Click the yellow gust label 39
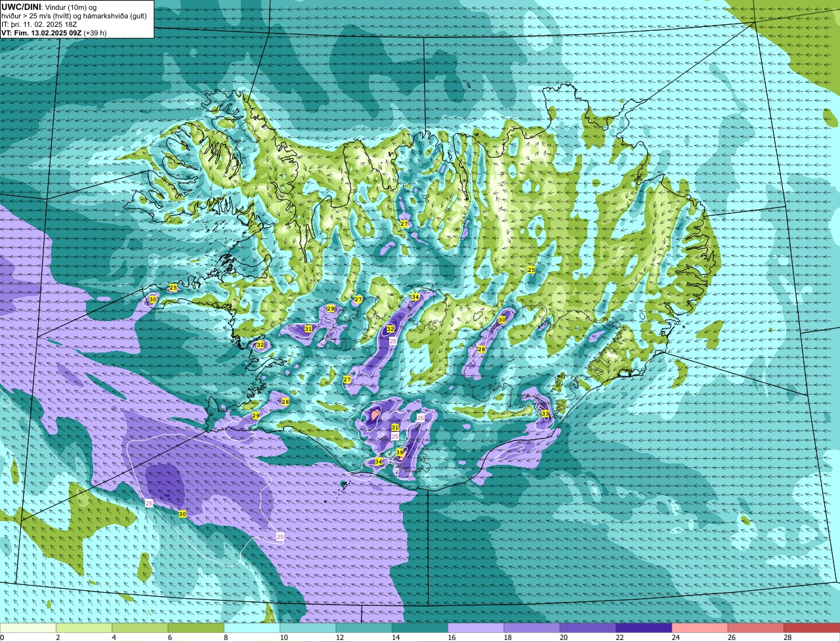 pos(400,452)
